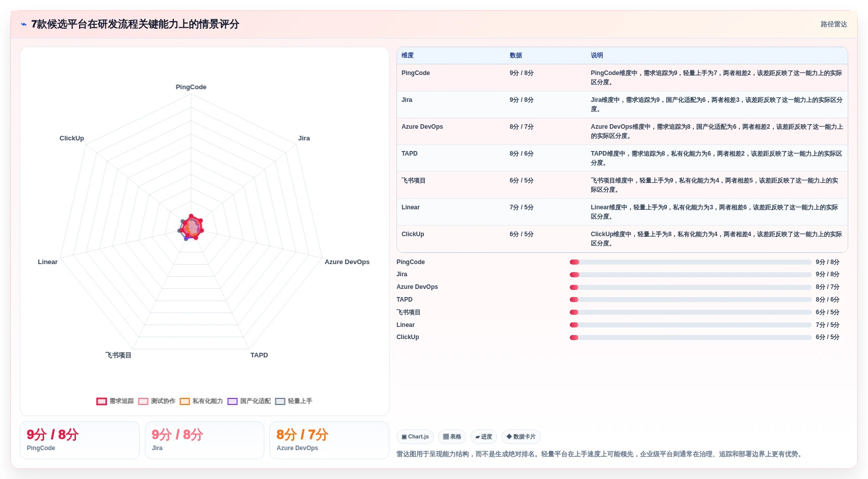868x479 pixels.
Task: Click the Linear axis label on radar
Action: tap(48, 262)
